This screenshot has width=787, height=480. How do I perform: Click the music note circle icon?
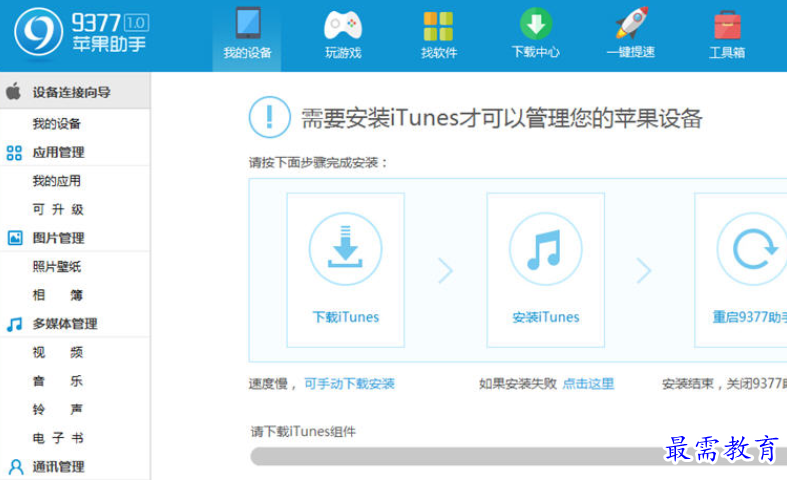pos(546,249)
